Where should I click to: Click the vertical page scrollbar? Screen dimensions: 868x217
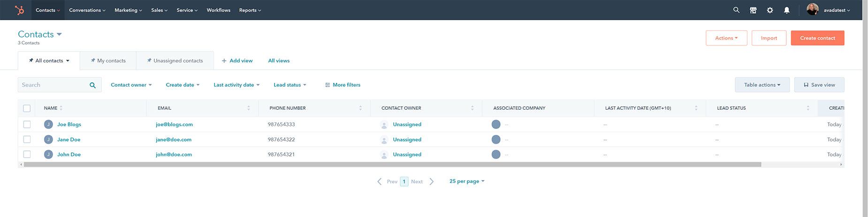(x=865, y=108)
